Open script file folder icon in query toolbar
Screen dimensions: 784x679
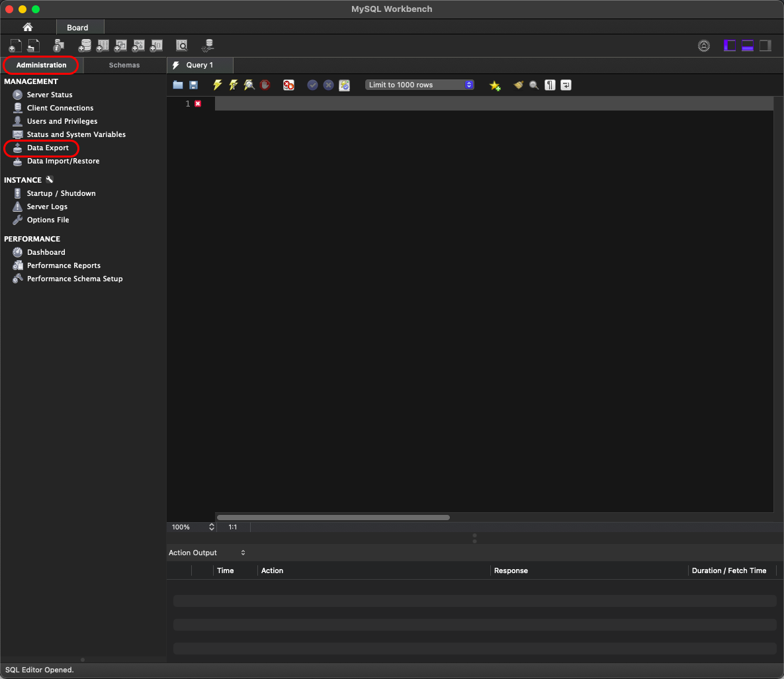(x=178, y=85)
